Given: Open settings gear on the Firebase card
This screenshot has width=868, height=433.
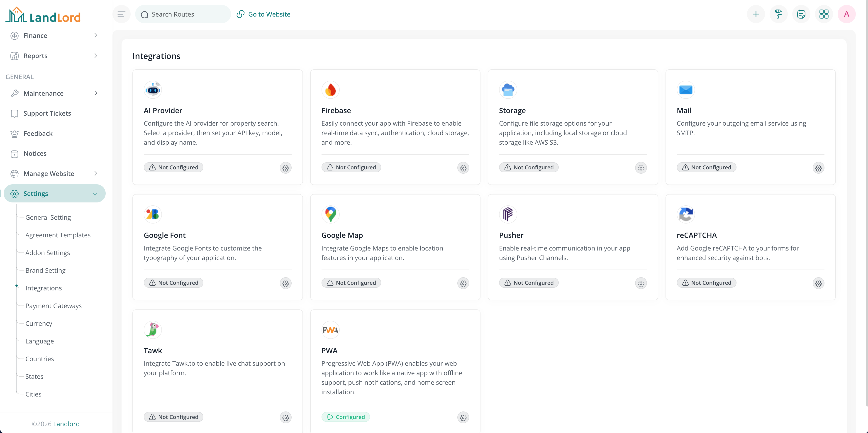Looking at the screenshot, I should tap(463, 168).
